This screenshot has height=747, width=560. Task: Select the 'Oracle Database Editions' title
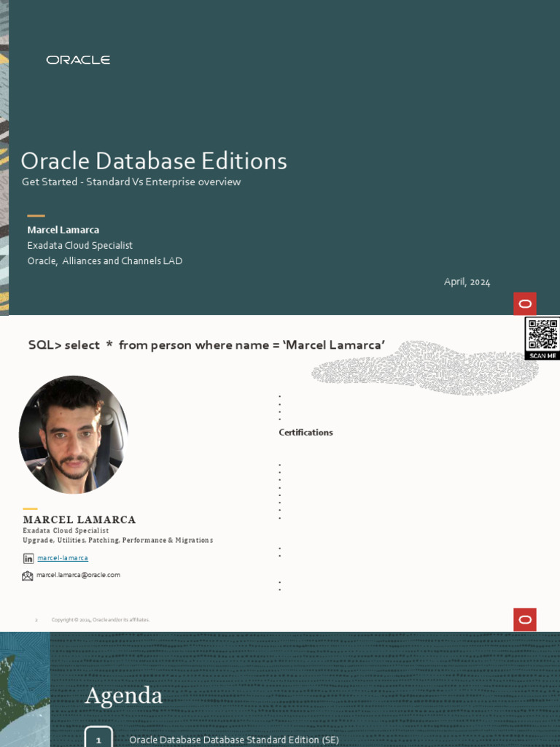pyautogui.click(x=154, y=161)
